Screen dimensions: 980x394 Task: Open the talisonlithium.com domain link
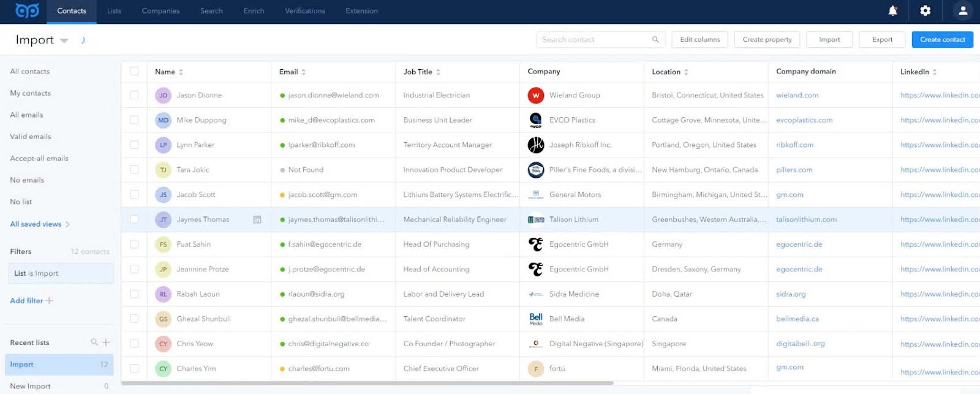(806, 219)
